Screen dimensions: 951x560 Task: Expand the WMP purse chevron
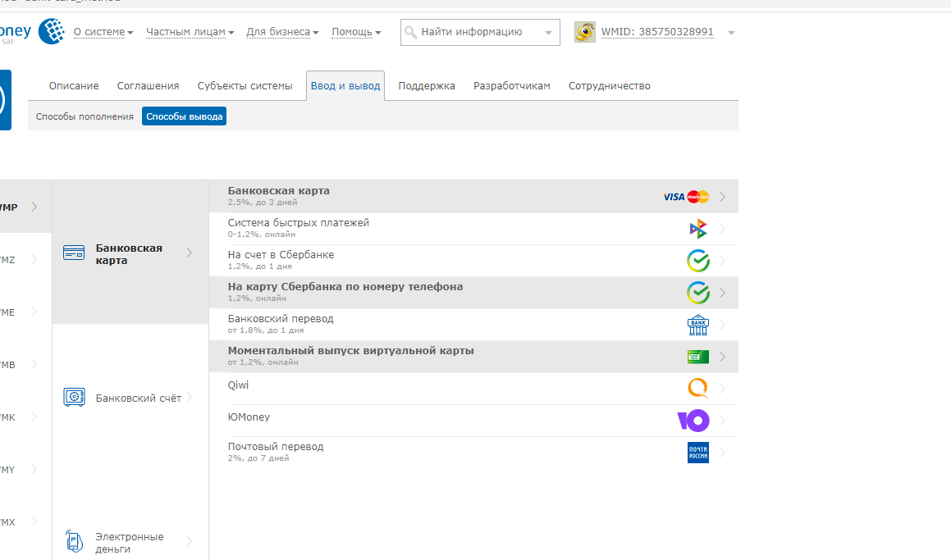pyautogui.click(x=34, y=207)
